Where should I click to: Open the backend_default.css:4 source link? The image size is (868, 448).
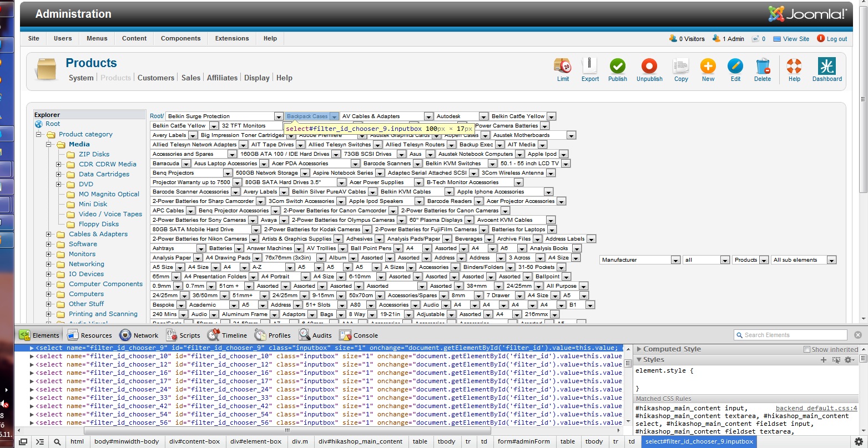[816, 408]
